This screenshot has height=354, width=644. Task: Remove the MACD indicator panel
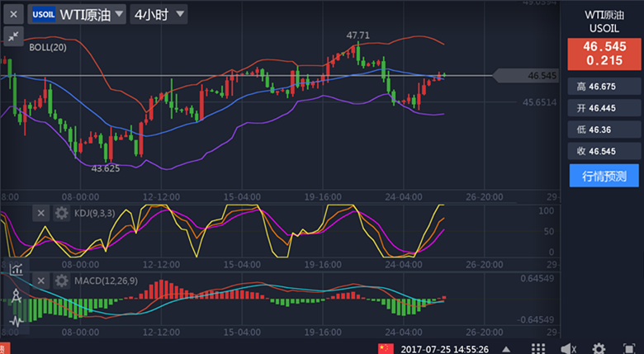41,281
